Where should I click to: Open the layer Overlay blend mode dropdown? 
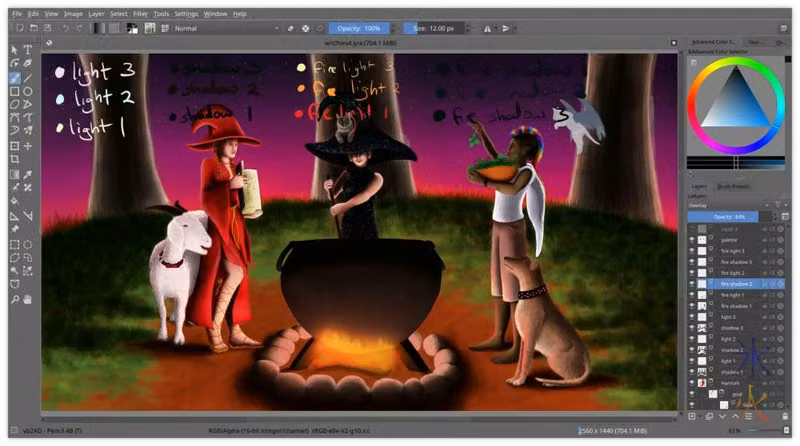(x=728, y=205)
